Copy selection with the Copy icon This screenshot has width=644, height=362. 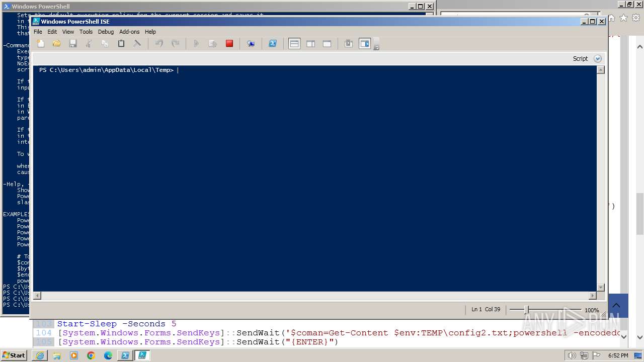click(105, 44)
